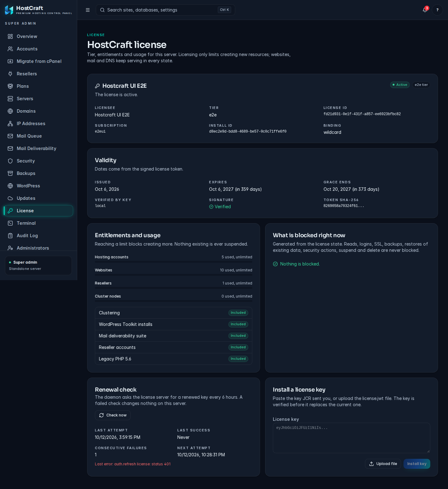
Task: Click the Overview grid icon in sidebar
Action: point(10,36)
